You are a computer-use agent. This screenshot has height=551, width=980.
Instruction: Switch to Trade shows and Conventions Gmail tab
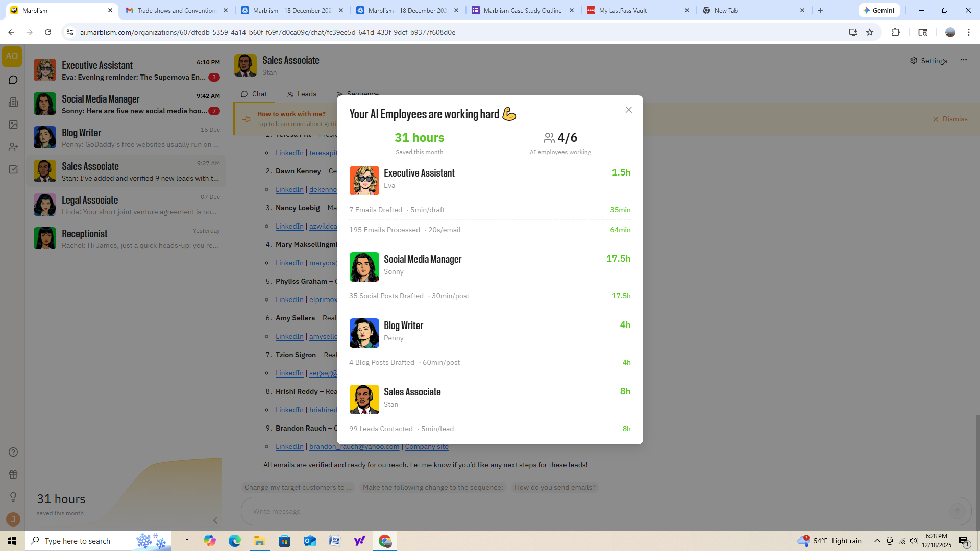coord(177,10)
